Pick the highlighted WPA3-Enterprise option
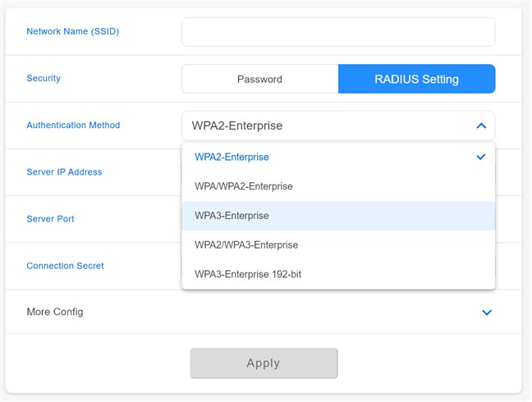The image size is (532, 402). pos(232,216)
